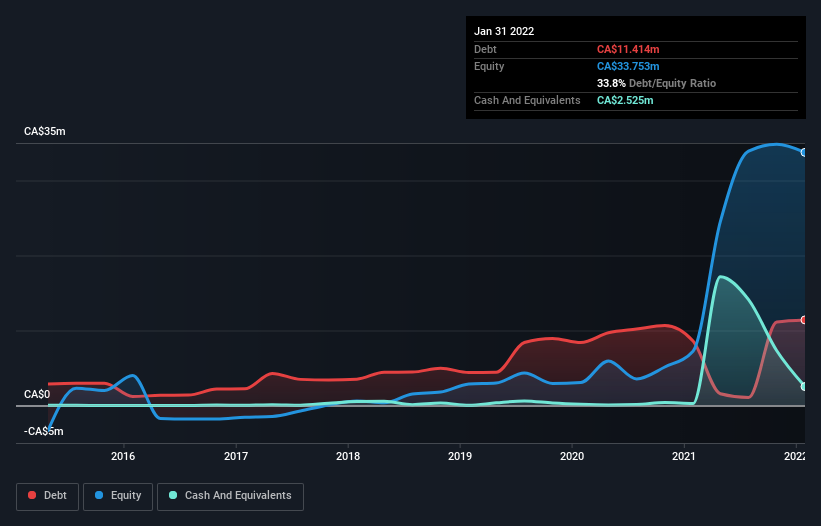
Task: Click the CA$11.414m debt value
Action: [628, 49]
